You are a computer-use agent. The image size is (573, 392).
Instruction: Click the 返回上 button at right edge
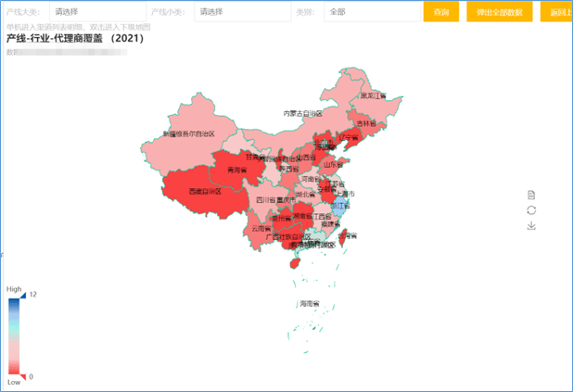coord(556,12)
